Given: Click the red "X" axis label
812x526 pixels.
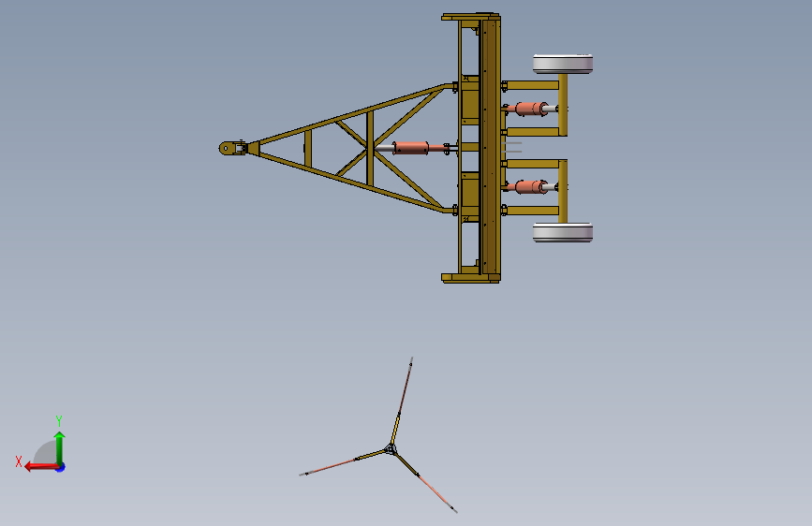Looking at the screenshot, I should (19, 461).
